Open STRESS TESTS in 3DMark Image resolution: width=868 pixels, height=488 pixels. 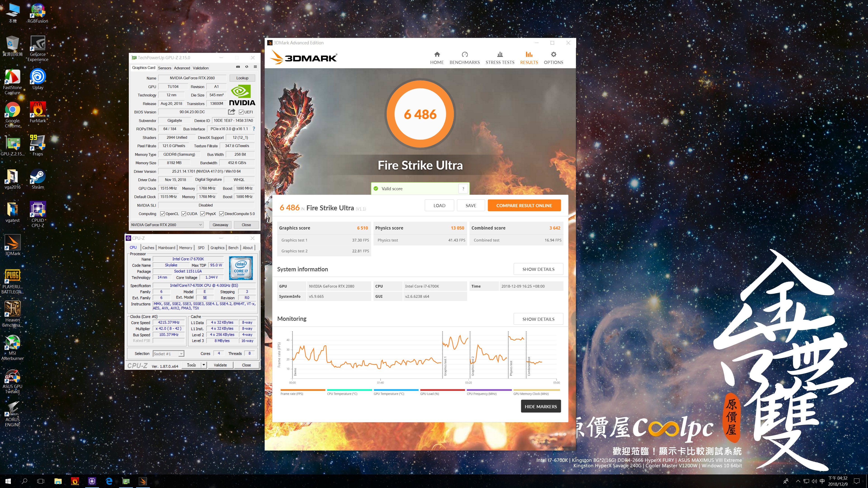(x=500, y=58)
